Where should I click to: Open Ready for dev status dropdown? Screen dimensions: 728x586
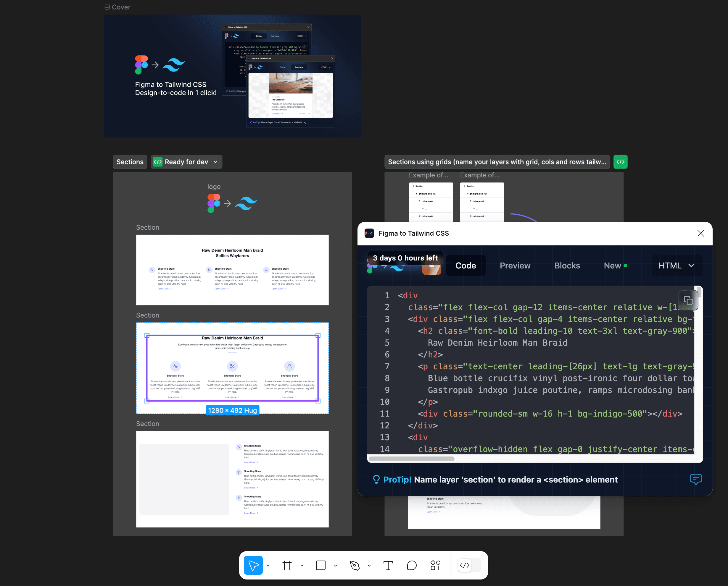pos(186,162)
